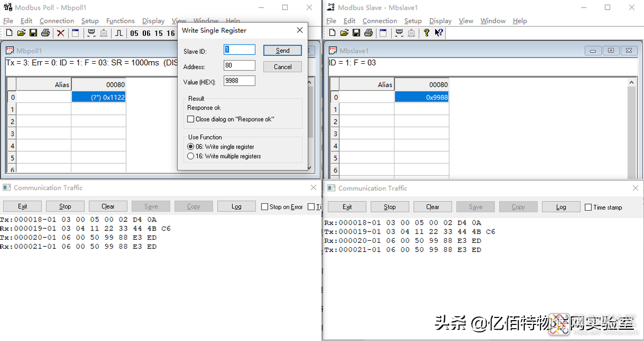The height and width of the screenshot is (341, 644).
Task: Click Save icon in Modbus Slave toolbar
Action: (356, 33)
